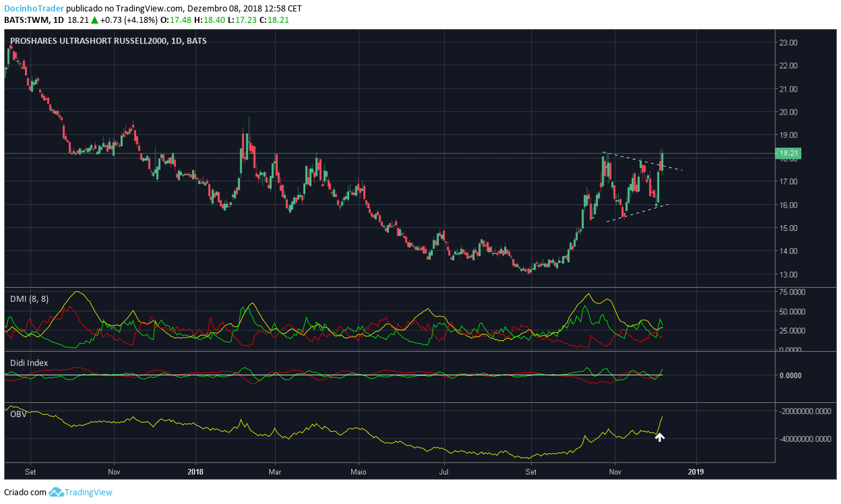841x504 pixels.
Task: Click the Maio month label on time axis
Action: [x=359, y=472]
